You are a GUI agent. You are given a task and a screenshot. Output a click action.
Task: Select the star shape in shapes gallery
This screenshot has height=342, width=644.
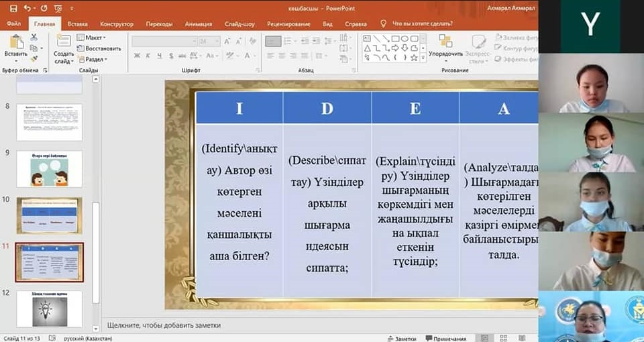(414, 58)
